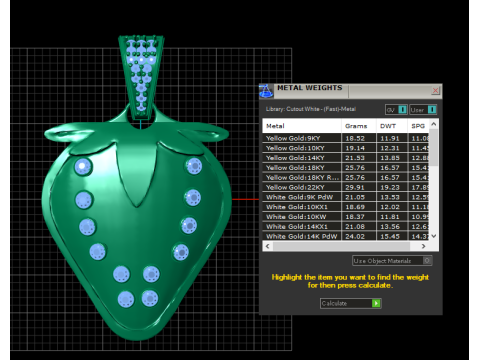Click the table's scroll up arrow

point(434,124)
